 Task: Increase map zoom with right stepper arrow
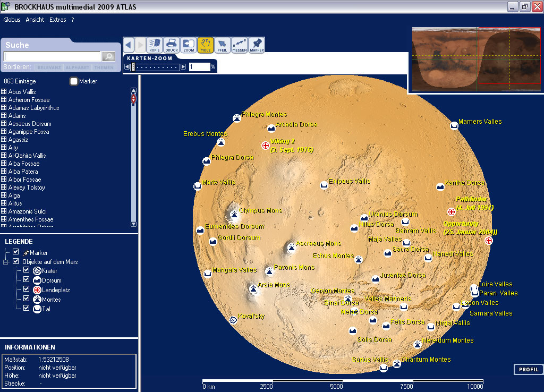pyautogui.click(x=183, y=67)
